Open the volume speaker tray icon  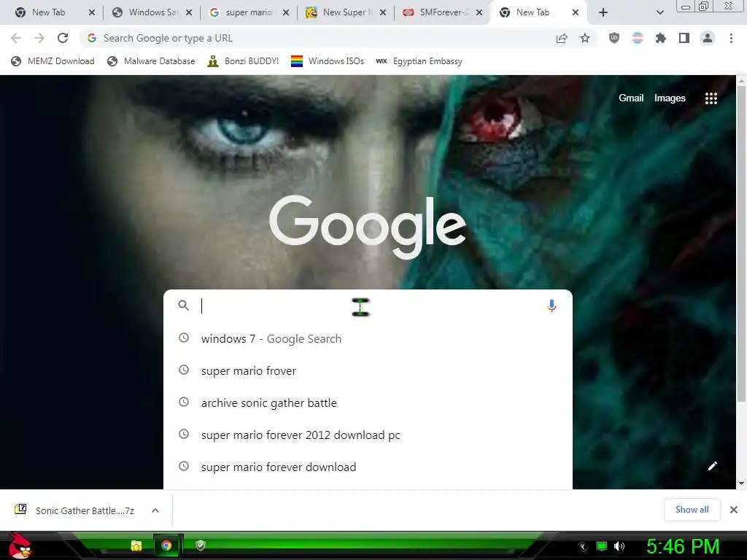(x=619, y=546)
